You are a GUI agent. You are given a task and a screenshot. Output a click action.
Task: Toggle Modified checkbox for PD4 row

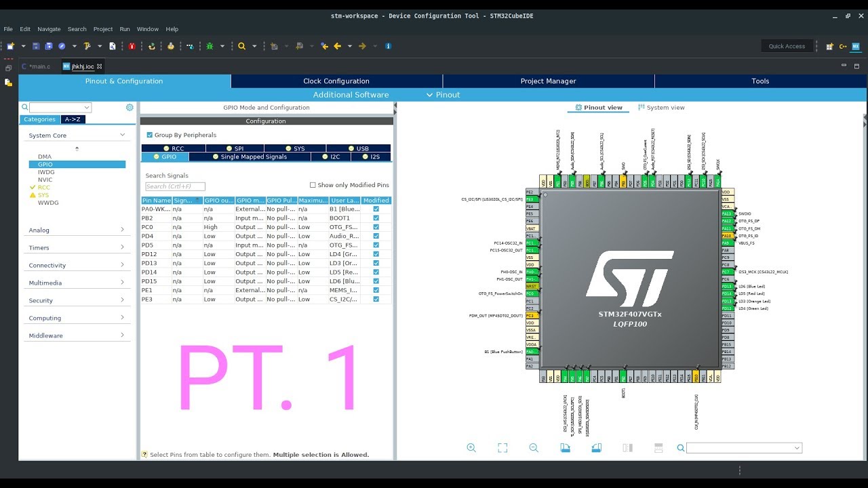pyautogui.click(x=376, y=236)
